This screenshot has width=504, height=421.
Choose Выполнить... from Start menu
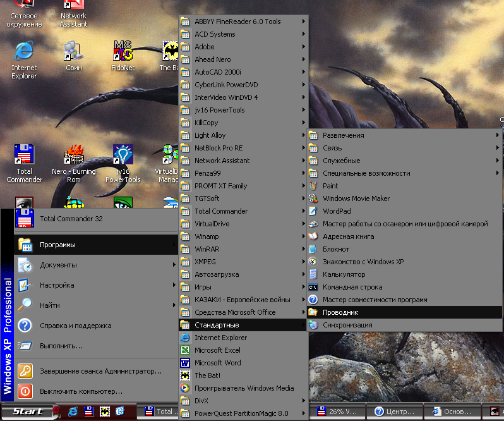(x=61, y=346)
